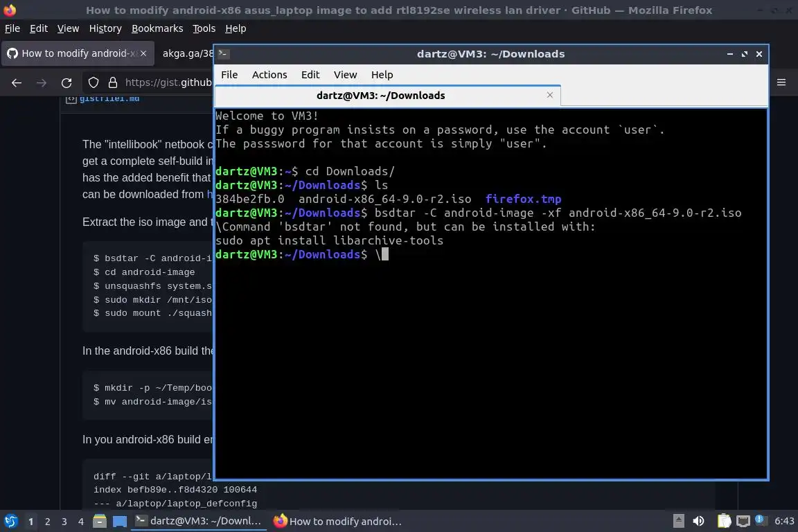Click the Firefox URL address field
The height and width of the screenshot is (532, 798).
[x=168, y=82]
